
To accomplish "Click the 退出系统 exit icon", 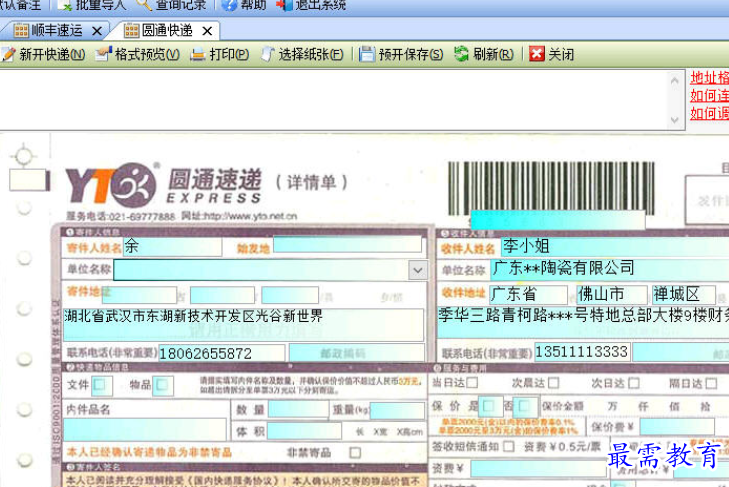I will [x=284, y=5].
